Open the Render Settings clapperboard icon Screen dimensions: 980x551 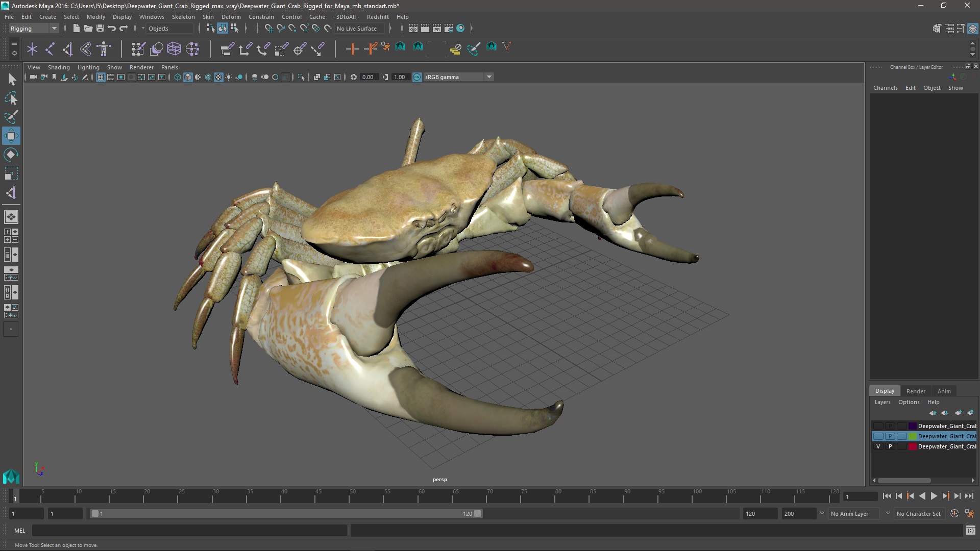[x=449, y=29]
